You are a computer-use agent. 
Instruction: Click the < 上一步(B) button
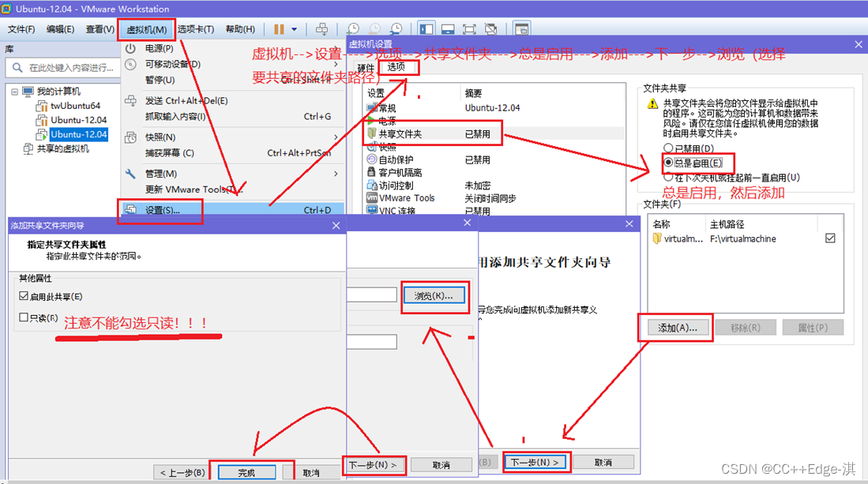pos(182,472)
